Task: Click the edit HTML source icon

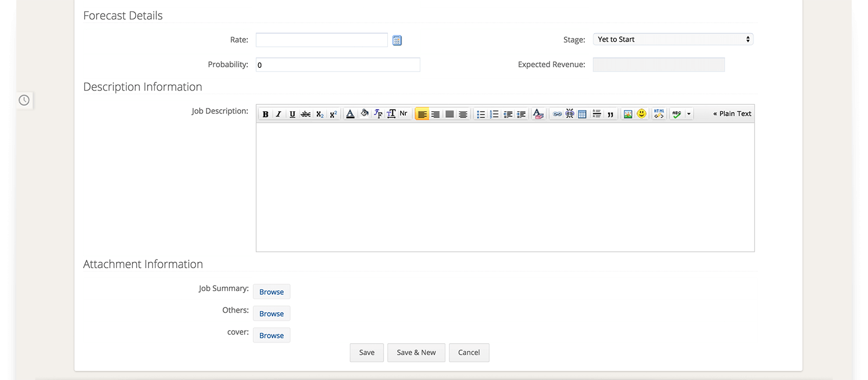Action: (659, 113)
